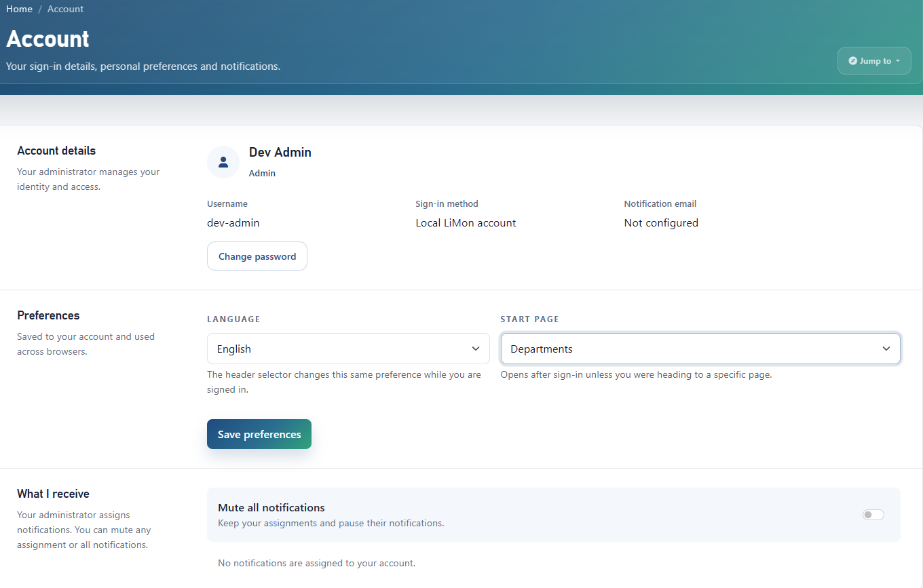This screenshot has width=923, height=588.
Task: Click the Local LiMon account text
Action: coord(466,222)
